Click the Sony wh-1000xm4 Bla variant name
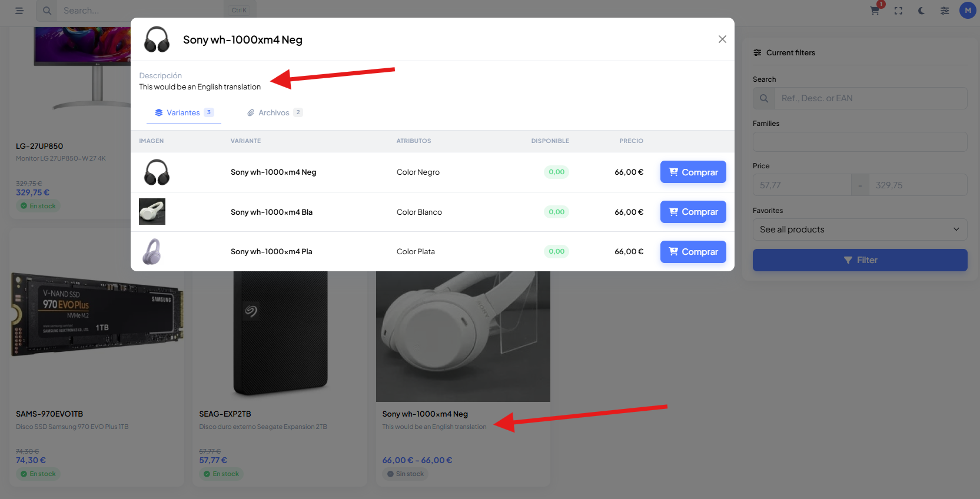Viewport: 980px width, 499px height. click(271, 212)
